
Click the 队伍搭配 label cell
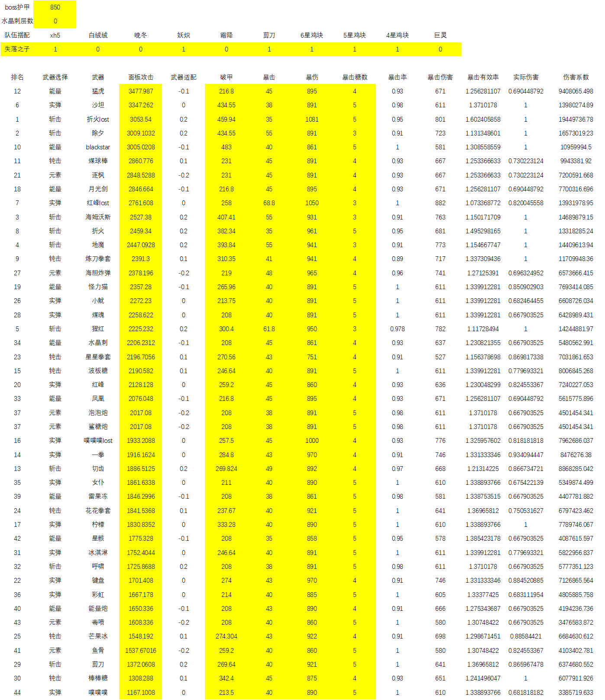(x=17, y=35)
